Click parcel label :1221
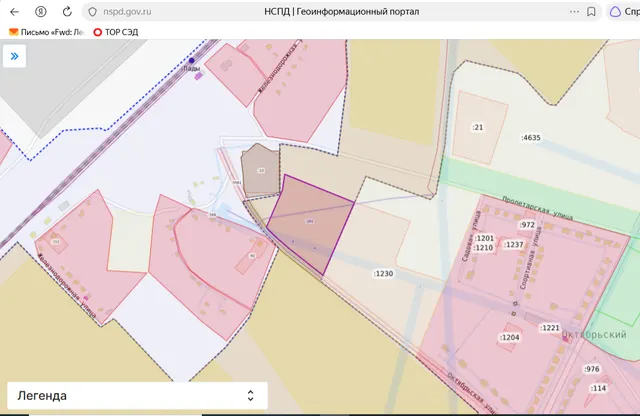The width and height of the screenshot is (640, 416). pyautogui.click(x=550, y=328)
